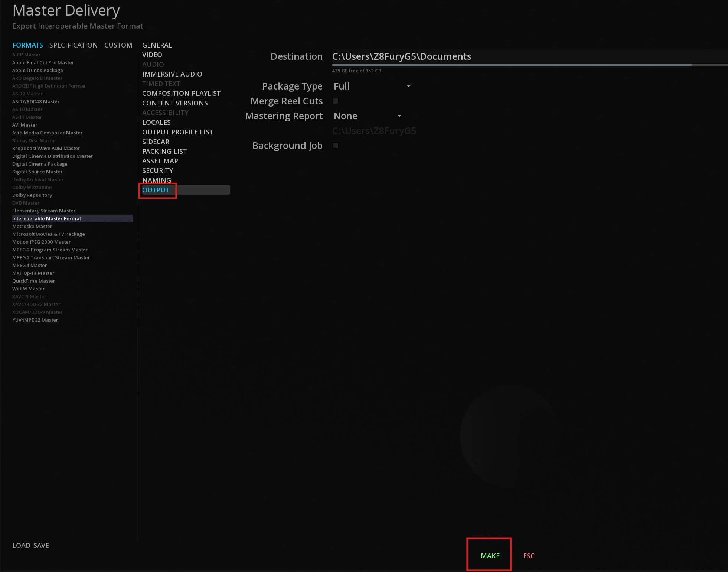Image resolution: width=728 pixels, height=572 pixels.
Task: Check the Merge Reel Cuts checkbox
Action: click(335, 101)
